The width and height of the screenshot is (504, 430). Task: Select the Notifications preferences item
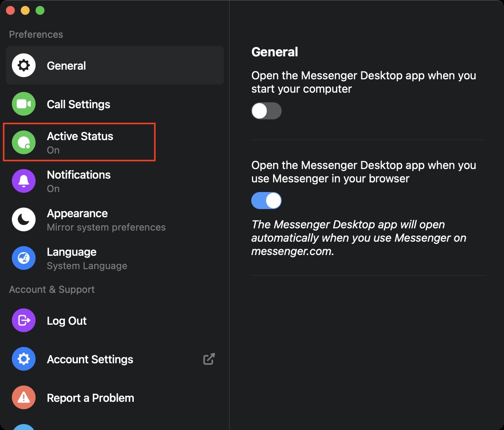click(79, 175)
